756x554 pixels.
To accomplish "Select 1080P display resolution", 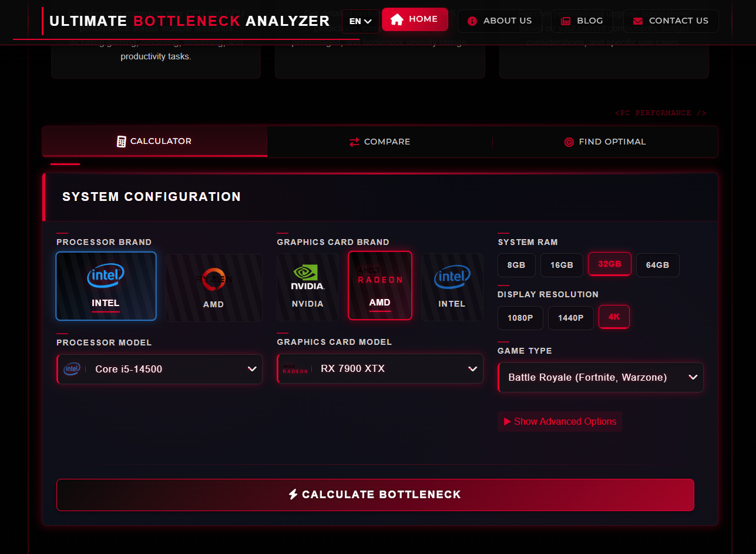I will tap(520, 318).
